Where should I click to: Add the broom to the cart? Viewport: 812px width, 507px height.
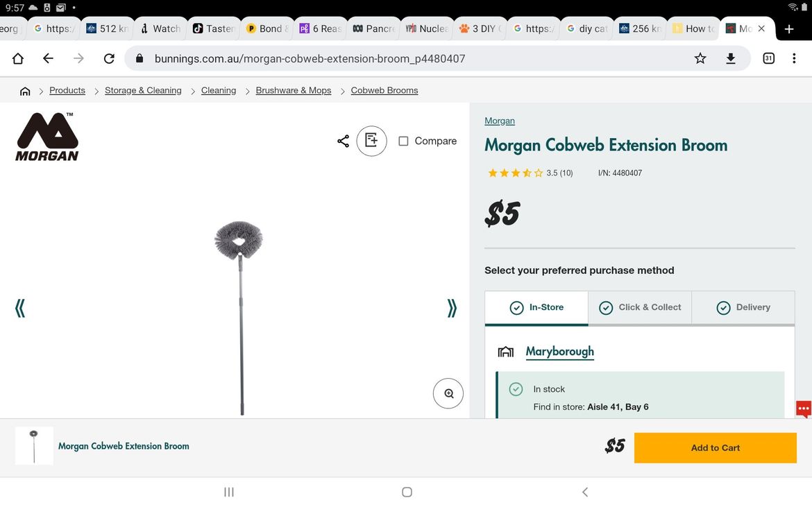715,447
